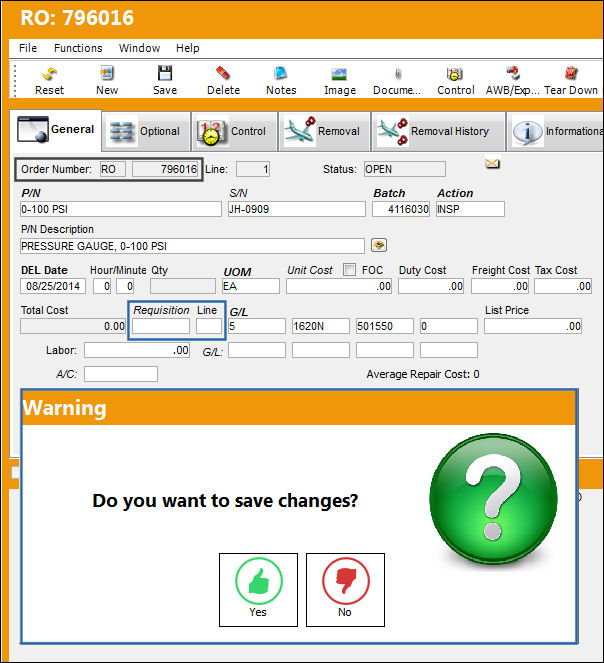Click the P/N Description field
Image resolution: width=604 pixels, height=663 pixels.
click(192, 246)
